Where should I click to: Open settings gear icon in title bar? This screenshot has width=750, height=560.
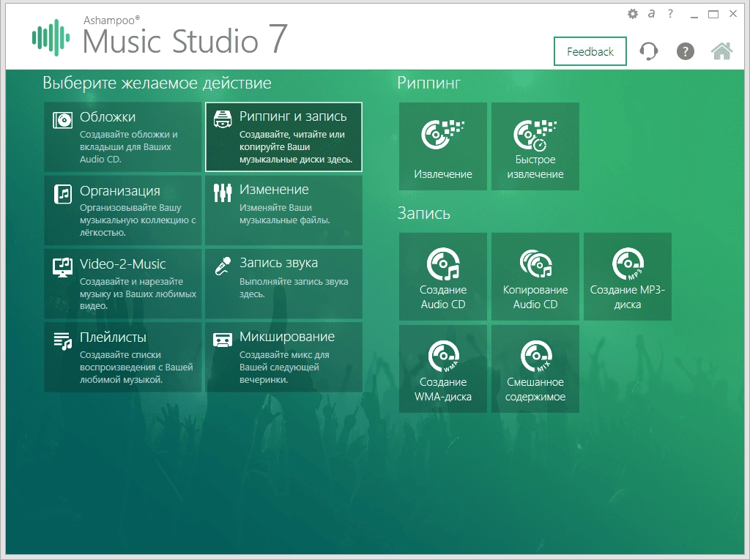pos(633,14)
